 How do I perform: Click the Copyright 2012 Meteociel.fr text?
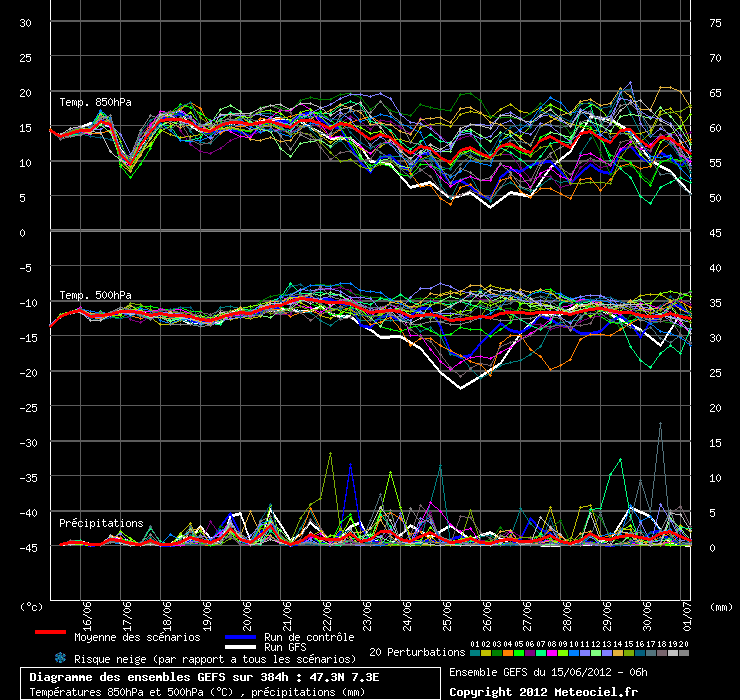pyautogui.click(x=543, y=691)
